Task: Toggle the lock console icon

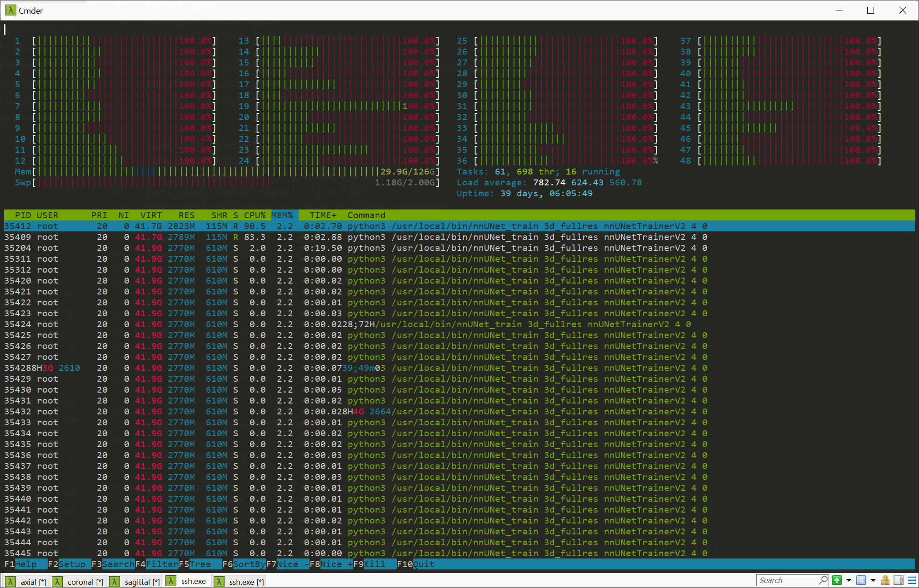Action: (x=884, y=580)
